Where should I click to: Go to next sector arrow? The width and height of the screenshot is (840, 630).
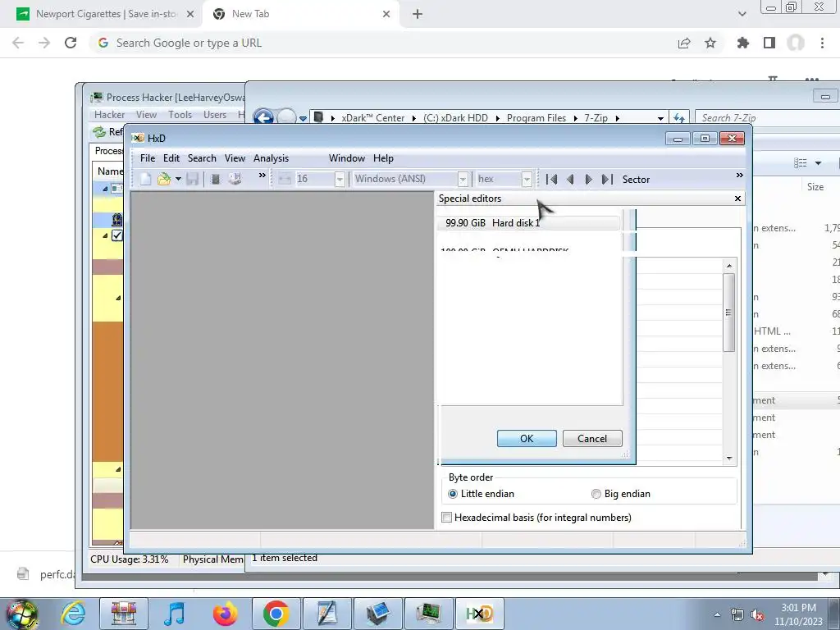pos(588,180)
